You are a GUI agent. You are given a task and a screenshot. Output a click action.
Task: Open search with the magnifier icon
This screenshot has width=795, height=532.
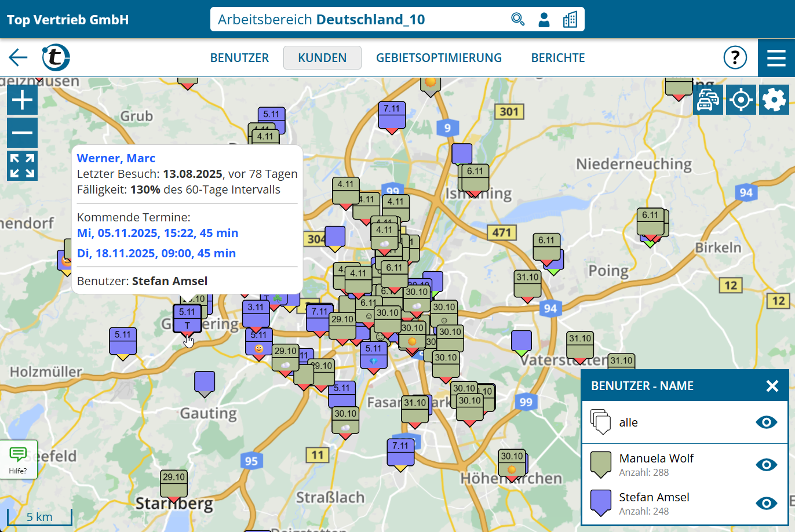(x=517, y=19)
